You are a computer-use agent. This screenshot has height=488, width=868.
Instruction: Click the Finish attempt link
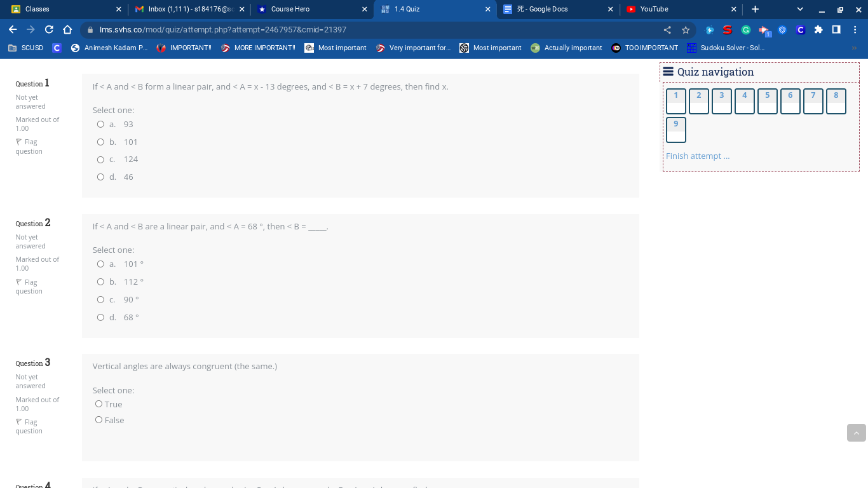[x=698, y=156]
